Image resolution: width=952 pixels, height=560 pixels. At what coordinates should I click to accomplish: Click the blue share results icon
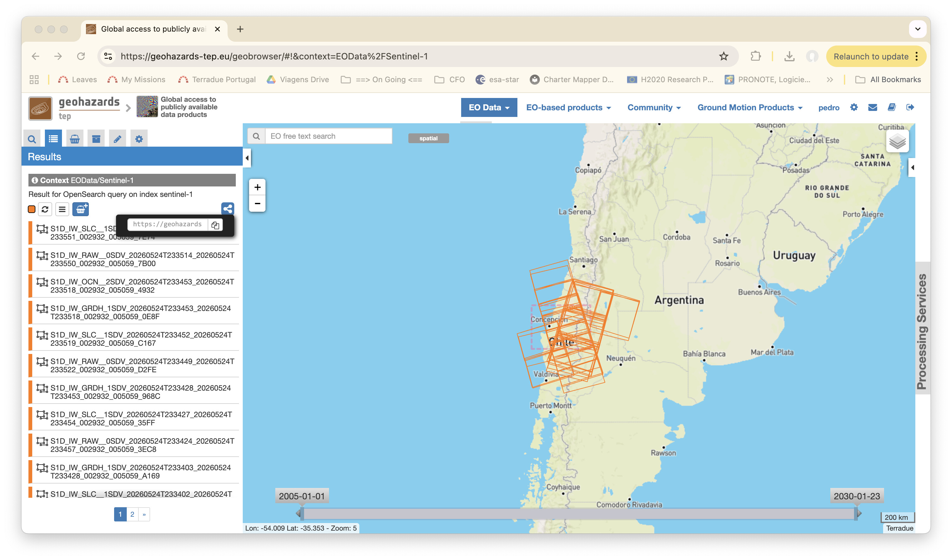[228, 209]
